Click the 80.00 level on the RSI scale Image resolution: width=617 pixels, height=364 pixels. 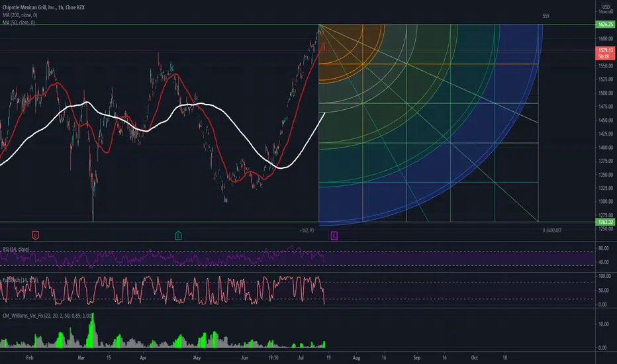tap(604, 248)
